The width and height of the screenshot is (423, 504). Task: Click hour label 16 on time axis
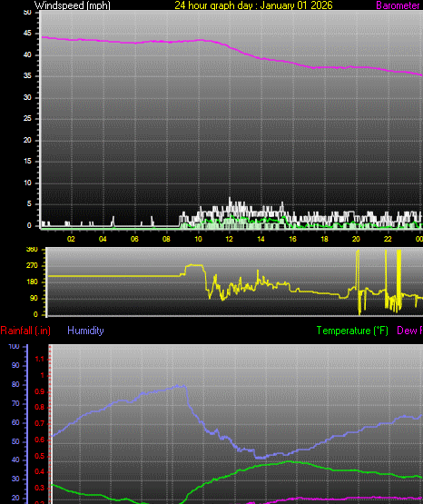[x=292, y=239]
